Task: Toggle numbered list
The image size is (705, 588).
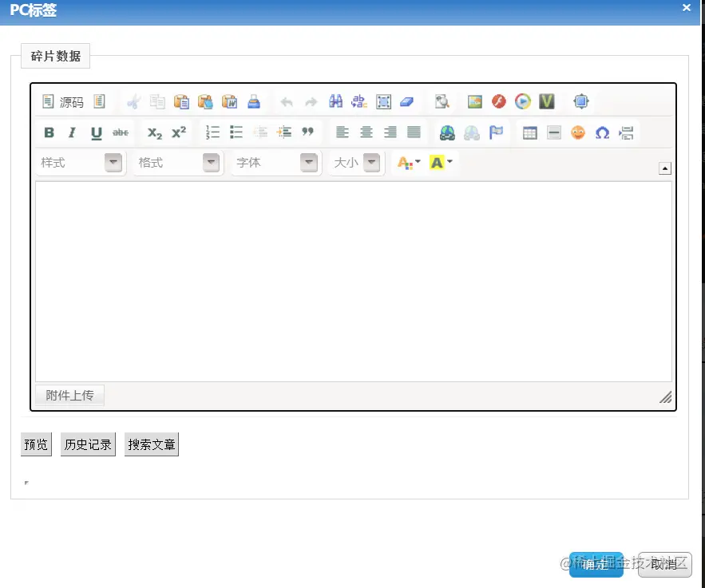Action: tap(212, 132)
